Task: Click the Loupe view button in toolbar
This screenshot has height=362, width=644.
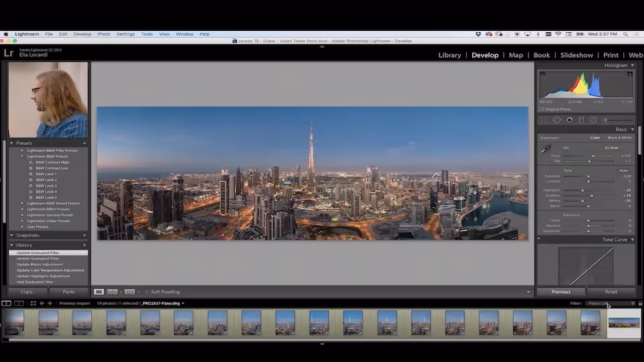Action: click(x=99, y=292)
